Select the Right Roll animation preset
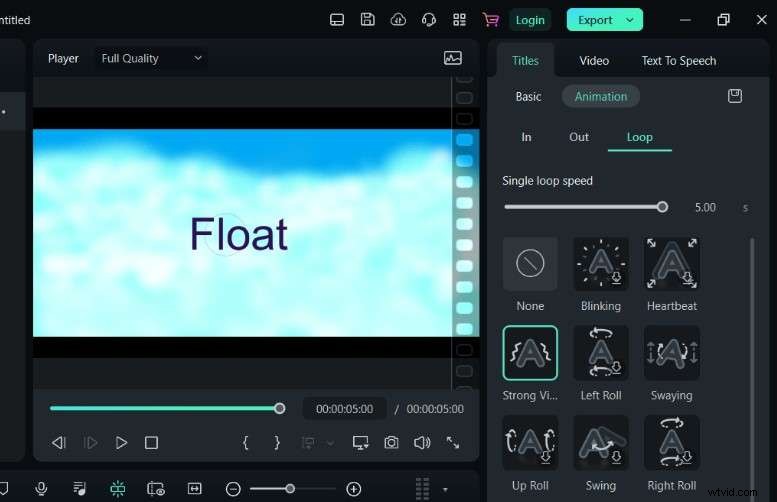Viewport: 777px width, 502px height. click(x=671, y=443)
